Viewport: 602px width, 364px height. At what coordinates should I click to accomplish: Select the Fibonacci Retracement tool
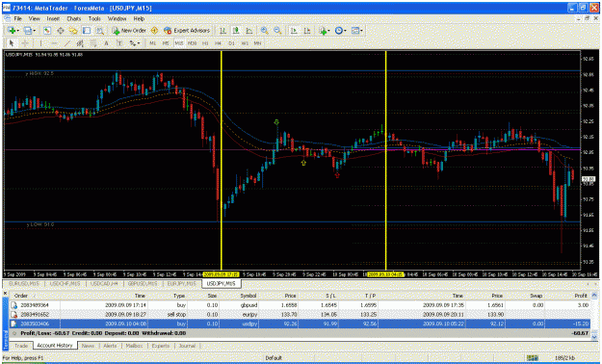tap(93, 43)
